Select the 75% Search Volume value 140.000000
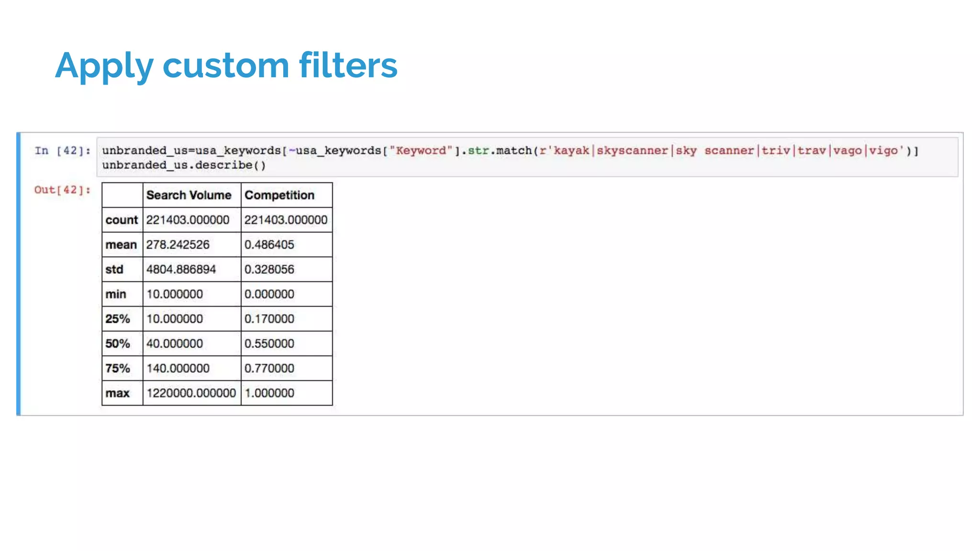980x551 pixels. [178, 368]
